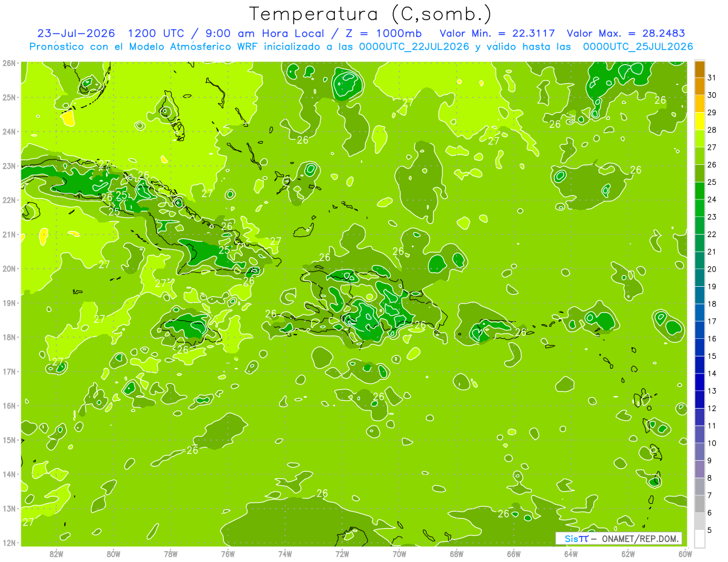
Task: Click the '74W' longitude axis label
Action: pos(285,554)
